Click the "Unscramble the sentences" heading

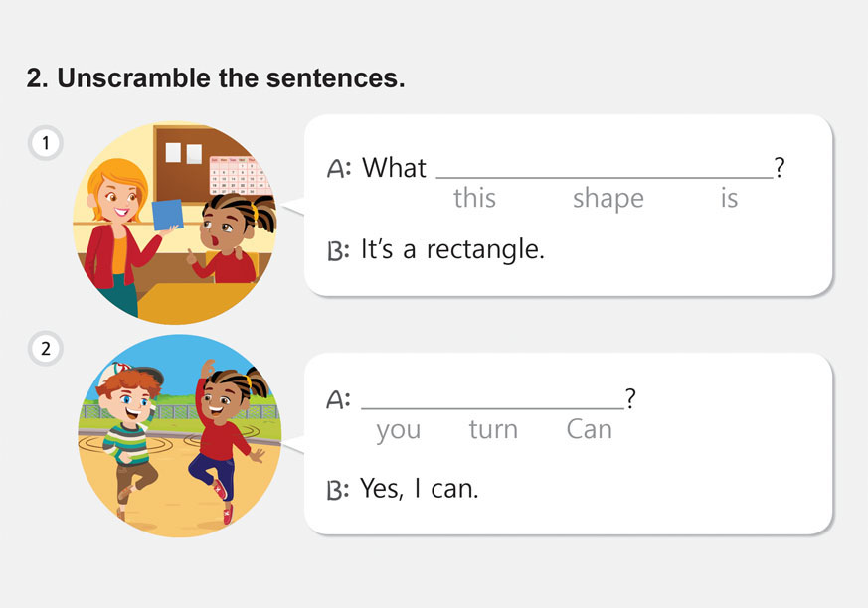[x=216, y=79]
